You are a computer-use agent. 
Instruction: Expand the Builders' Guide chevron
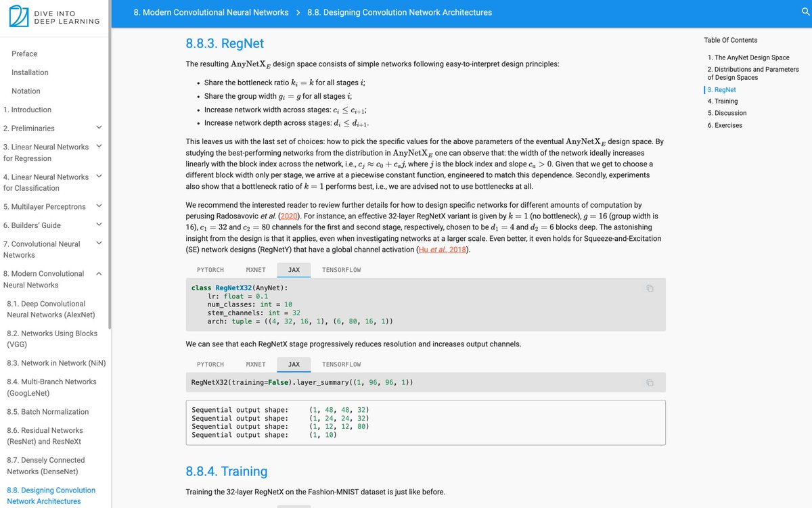(99, 225)
